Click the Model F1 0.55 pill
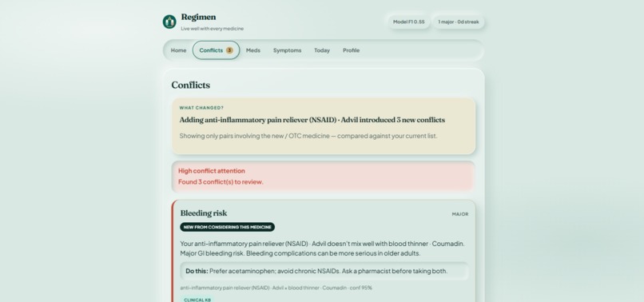The width and height of the screenshot is (644, 302). (408, 22)
